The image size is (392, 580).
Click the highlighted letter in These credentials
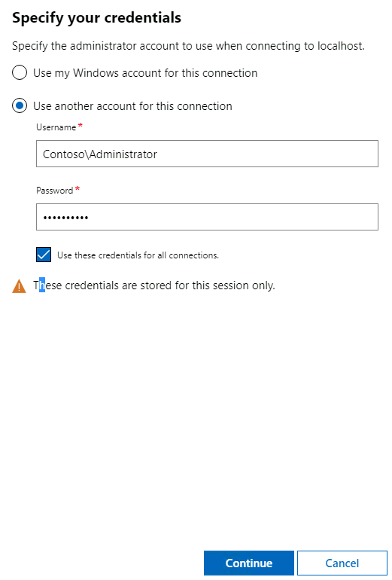point(42,285)
